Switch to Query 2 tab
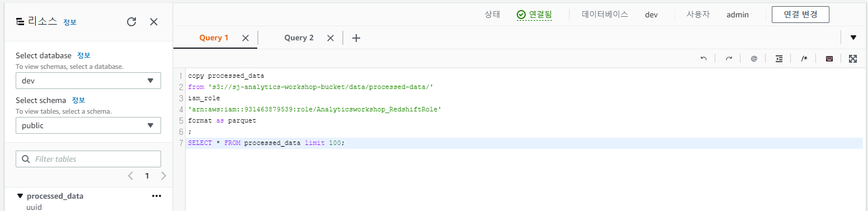The height and width of the screenshot is (211, 868). (x=299, y=38)
